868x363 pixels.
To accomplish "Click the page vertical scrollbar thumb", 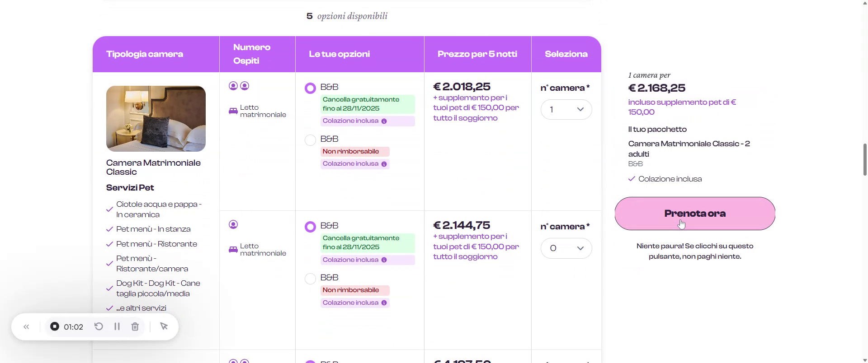I will 864,159.
